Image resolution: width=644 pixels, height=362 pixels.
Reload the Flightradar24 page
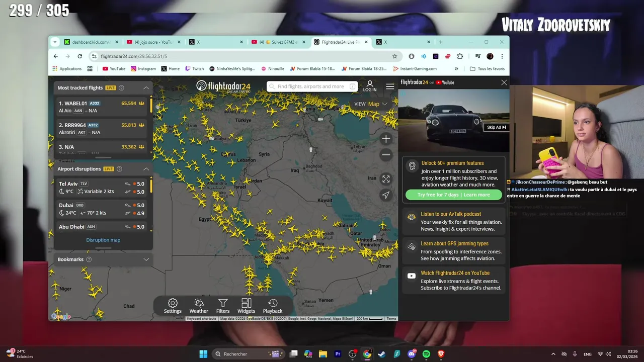(79, 56)
